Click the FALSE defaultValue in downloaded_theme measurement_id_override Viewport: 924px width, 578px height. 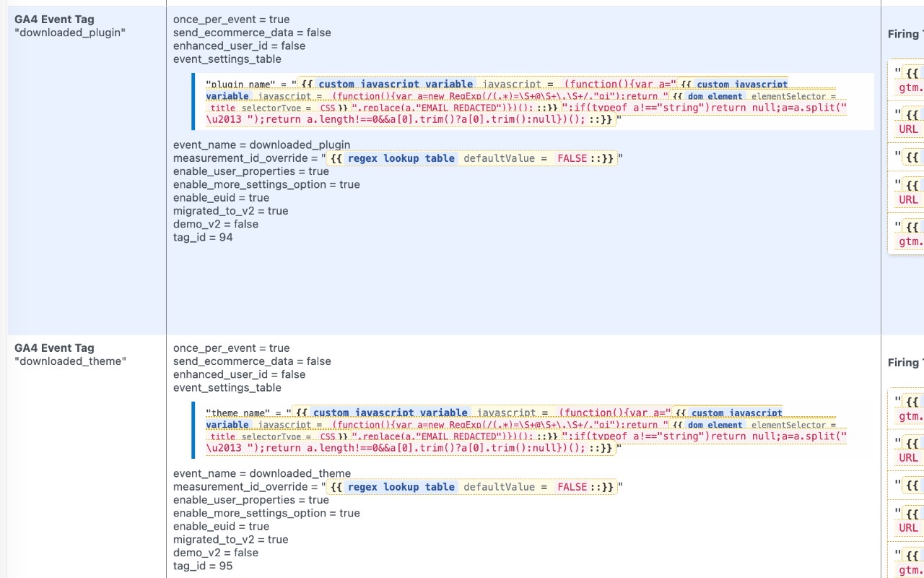click(x=571, y=486)
